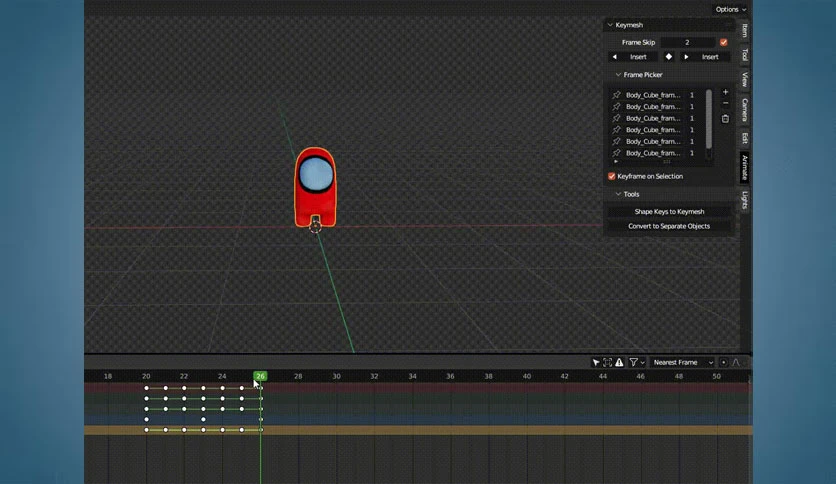The image size is (836, 484).
Task: Open the Options dropdown
Action: click(730, 9)
